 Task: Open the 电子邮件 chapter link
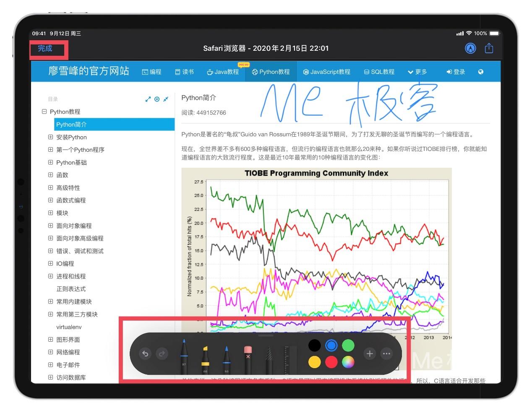[68, 365]
